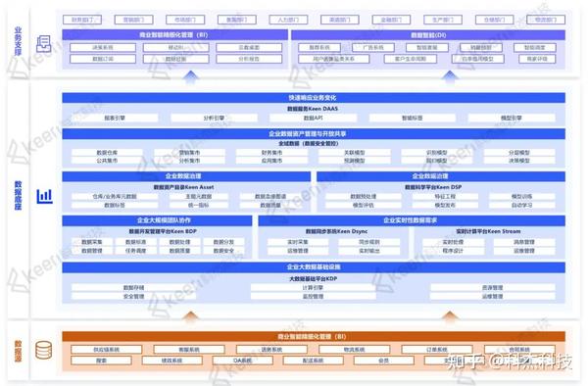Image resolution: width=588 pixels, height=386 pixels.
Task: Select the 关联模型 box
Action: (x=355, y=153)
